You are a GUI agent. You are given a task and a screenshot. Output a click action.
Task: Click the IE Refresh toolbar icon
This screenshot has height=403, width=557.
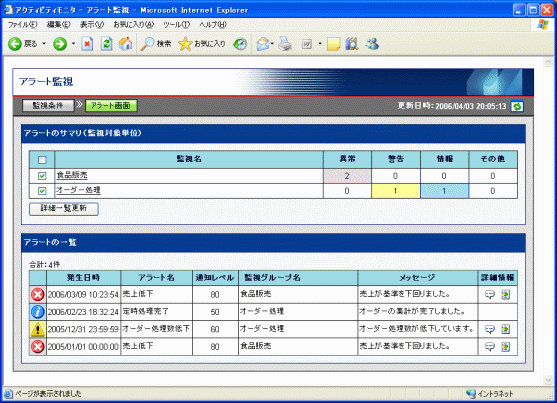(106, 44)
